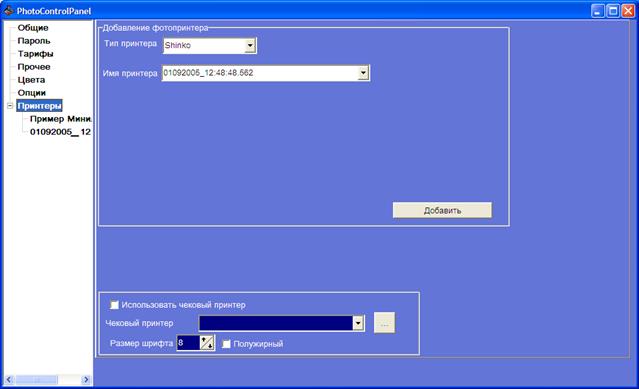Open the Опции section
This screenshot has height=389, width=639.
(x=31, y=93)
